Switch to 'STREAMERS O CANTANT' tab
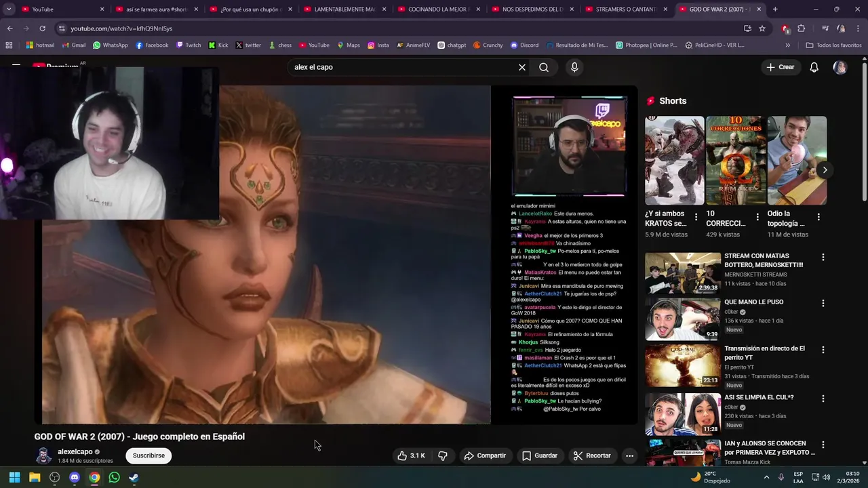This screenshot has width=868, height=488. [625, 9]
